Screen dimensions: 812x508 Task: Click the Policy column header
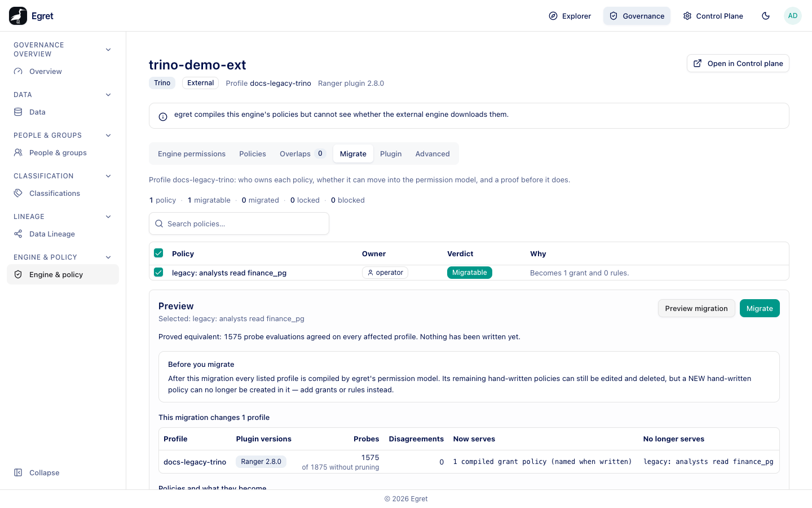click(183, 254)
